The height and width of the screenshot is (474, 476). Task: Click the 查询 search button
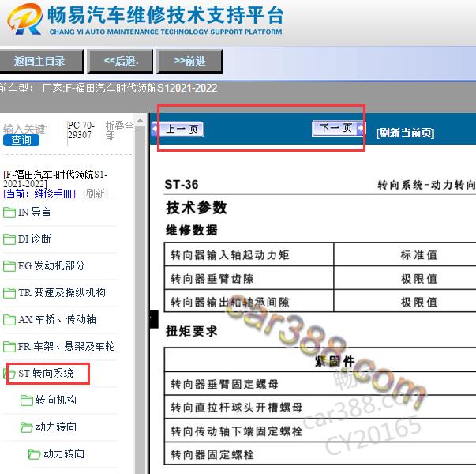point(21,140)
